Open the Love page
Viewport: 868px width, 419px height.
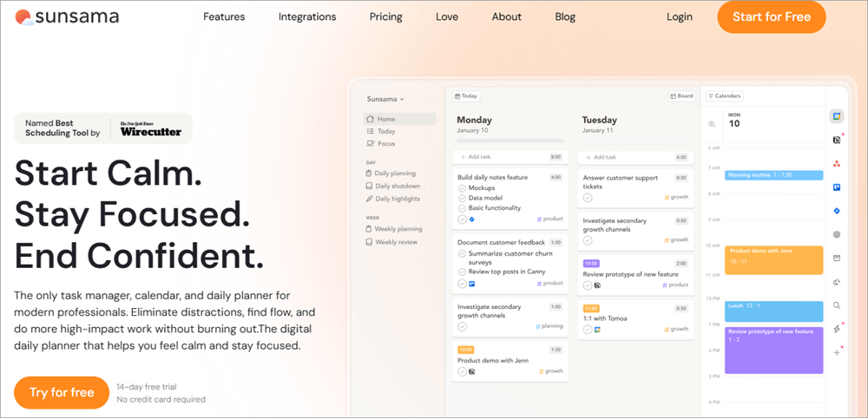447,16
